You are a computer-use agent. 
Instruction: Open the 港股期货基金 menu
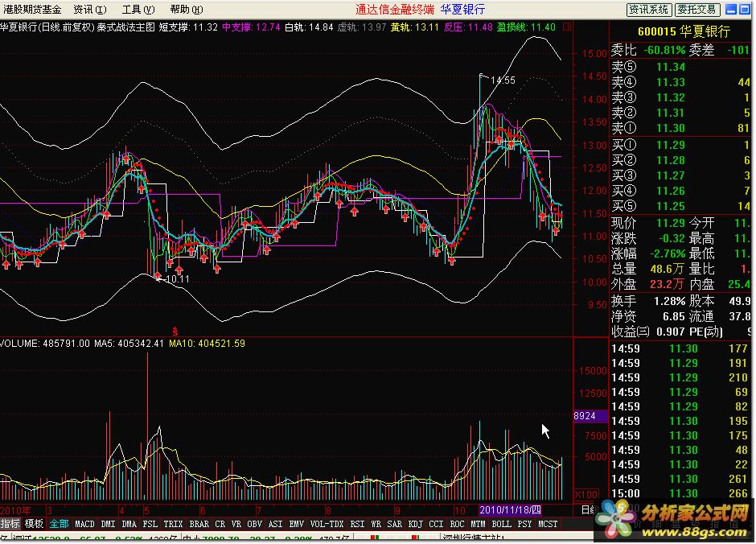pyautogui.click(x=32, y=9)
